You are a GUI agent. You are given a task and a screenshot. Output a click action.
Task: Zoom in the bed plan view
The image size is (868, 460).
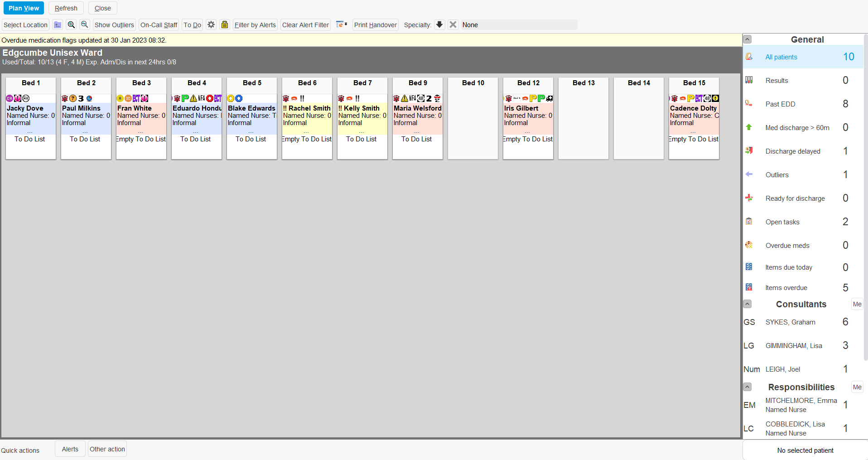[x=71, y=25]
